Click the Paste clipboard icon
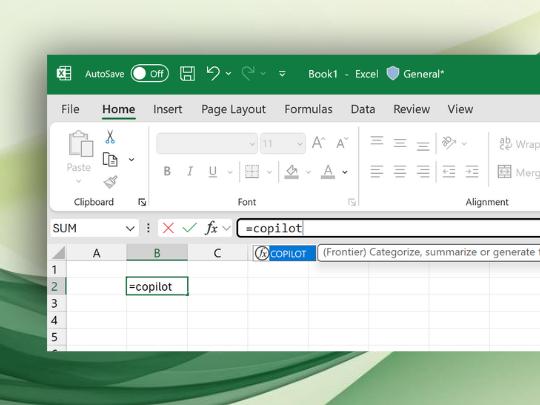540x405 pixels. 81,144
